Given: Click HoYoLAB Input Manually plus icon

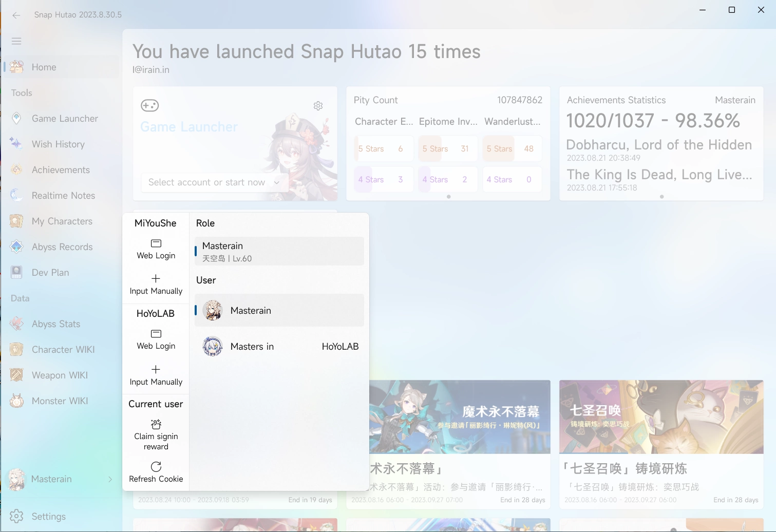Looking at the screenshot, I should click(x=156, y=369).
